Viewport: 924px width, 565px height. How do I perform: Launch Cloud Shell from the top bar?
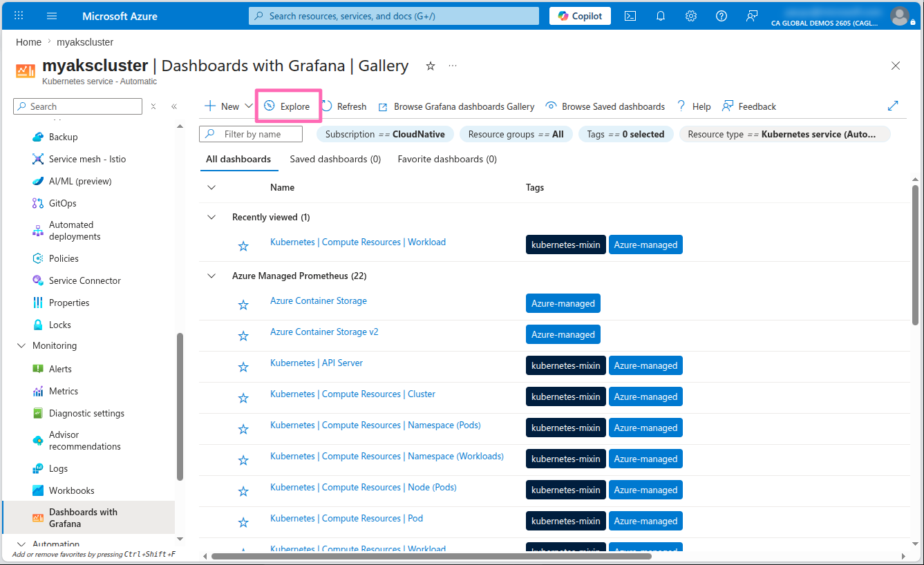(x=630, y=16)
